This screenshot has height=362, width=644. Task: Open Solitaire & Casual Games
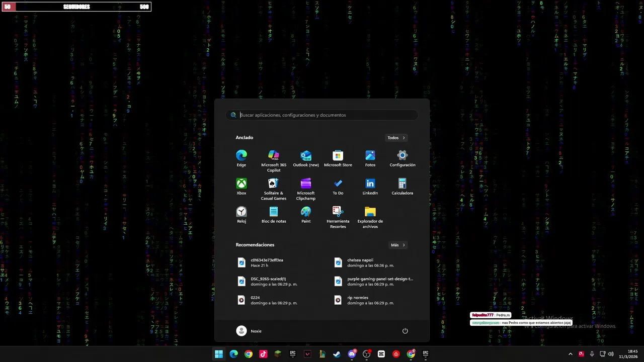coord(274,189)
